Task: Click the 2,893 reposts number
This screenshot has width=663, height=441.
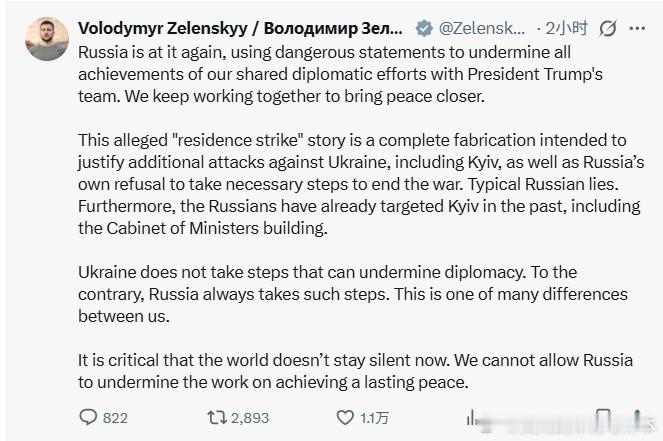Action: [x=250, y=418]
